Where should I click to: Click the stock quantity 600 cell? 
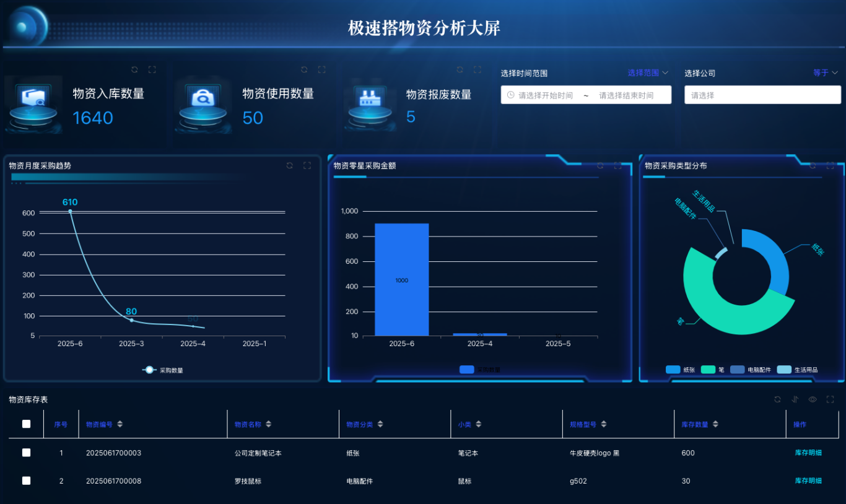[x=687, y=453]
